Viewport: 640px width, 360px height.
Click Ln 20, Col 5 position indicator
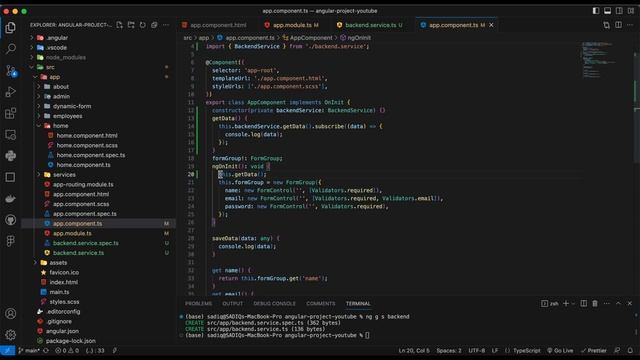(x=414, y=350)
